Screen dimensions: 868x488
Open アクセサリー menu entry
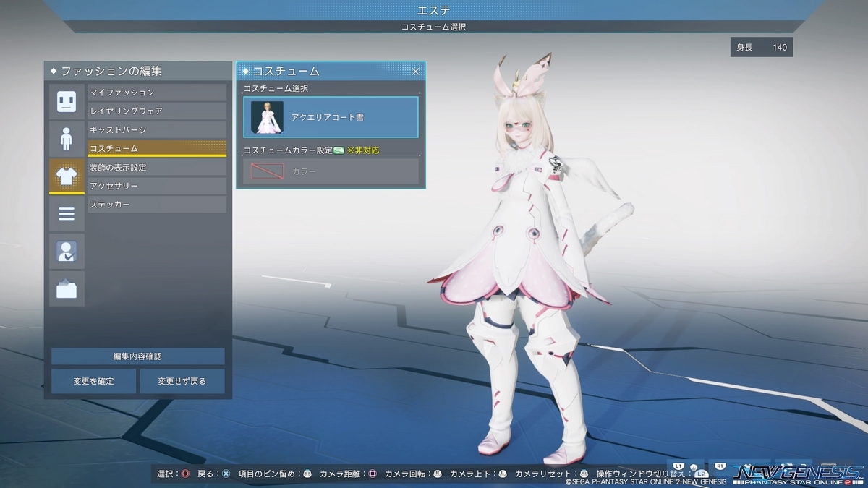tap(157, 187)
